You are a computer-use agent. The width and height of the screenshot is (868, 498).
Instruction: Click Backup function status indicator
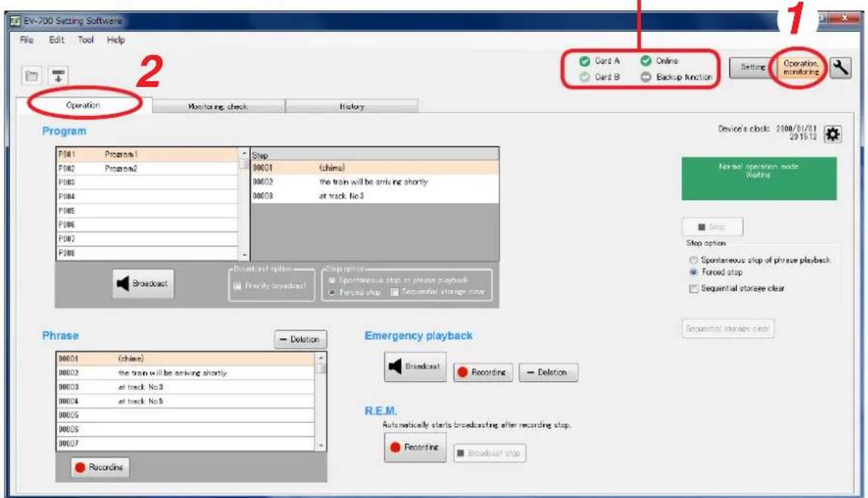[677, 77]
